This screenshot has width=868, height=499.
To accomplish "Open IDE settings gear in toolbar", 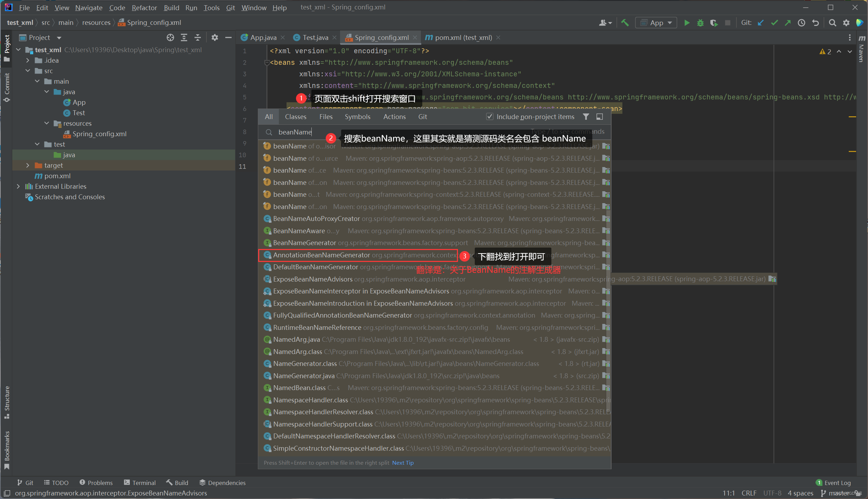I will click(x=846, y=23).
